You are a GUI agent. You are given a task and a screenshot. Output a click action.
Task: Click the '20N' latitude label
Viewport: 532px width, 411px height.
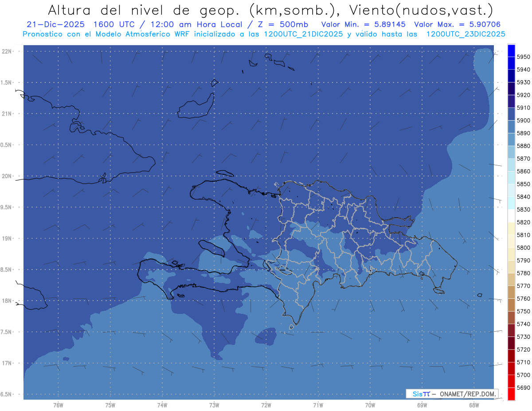coord(8,176)
